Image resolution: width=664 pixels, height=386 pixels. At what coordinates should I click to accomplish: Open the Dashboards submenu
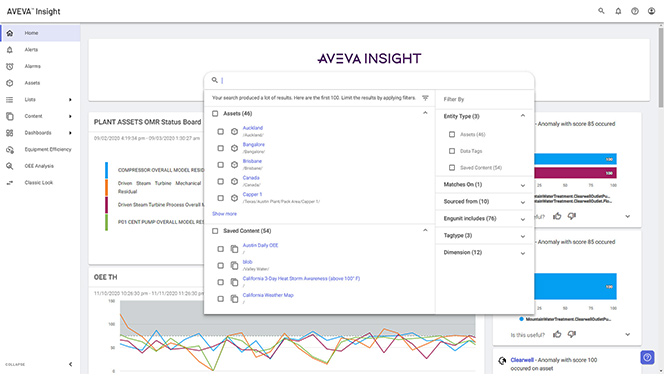coord(40,133)
